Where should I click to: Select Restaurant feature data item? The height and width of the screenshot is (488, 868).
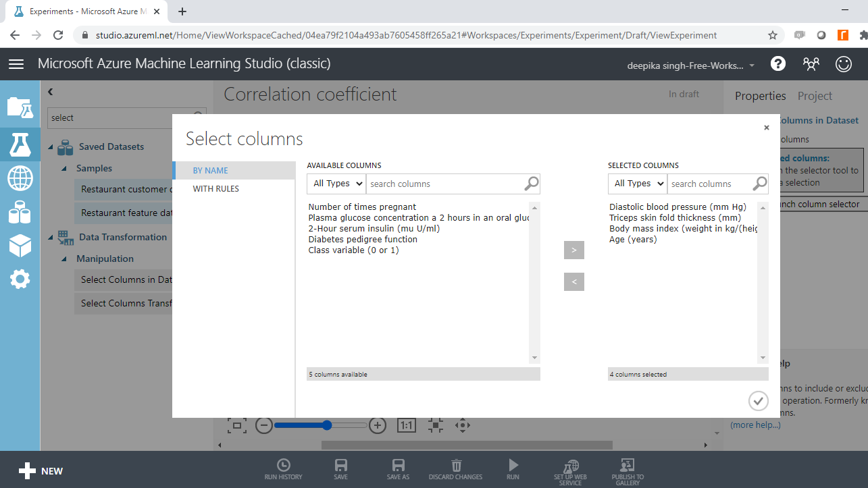click(x=124, y=213)
